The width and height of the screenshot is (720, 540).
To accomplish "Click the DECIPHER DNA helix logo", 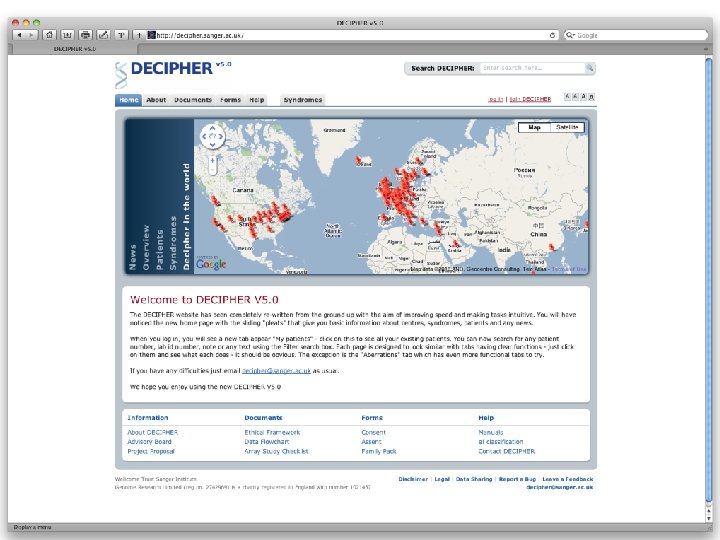I will click(x=121, y=75).
